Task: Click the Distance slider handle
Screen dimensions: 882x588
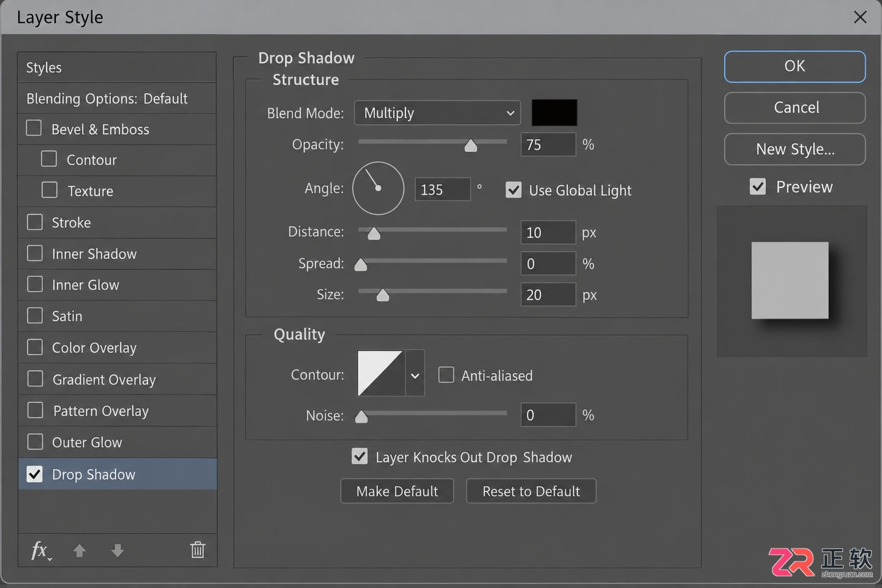Action: 374,233
